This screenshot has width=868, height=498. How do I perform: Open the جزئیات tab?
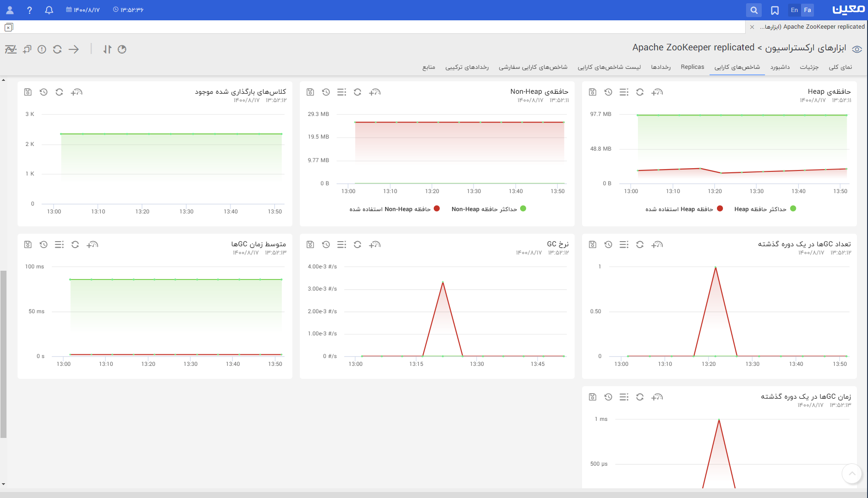(809, 67)
